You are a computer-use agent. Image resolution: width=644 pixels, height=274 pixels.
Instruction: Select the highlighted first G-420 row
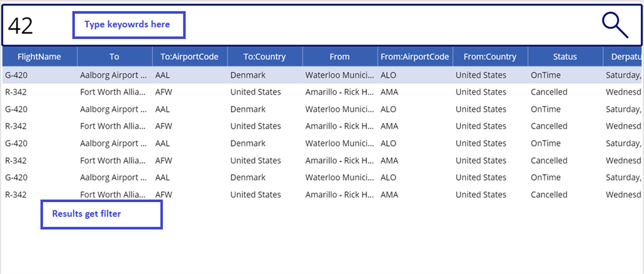coord(322,76)
